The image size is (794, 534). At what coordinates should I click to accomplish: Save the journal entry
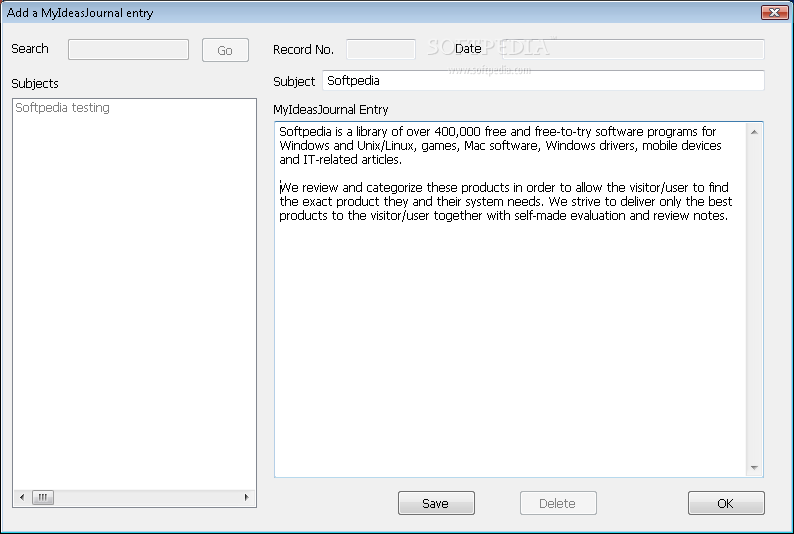pyautogui.click(x=436, y=503)
